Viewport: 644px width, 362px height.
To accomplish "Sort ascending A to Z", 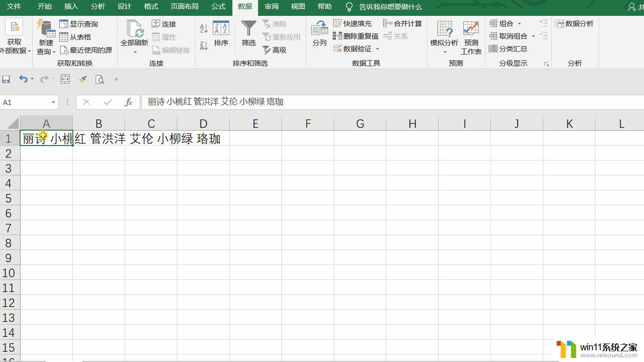I will [204, 28].
